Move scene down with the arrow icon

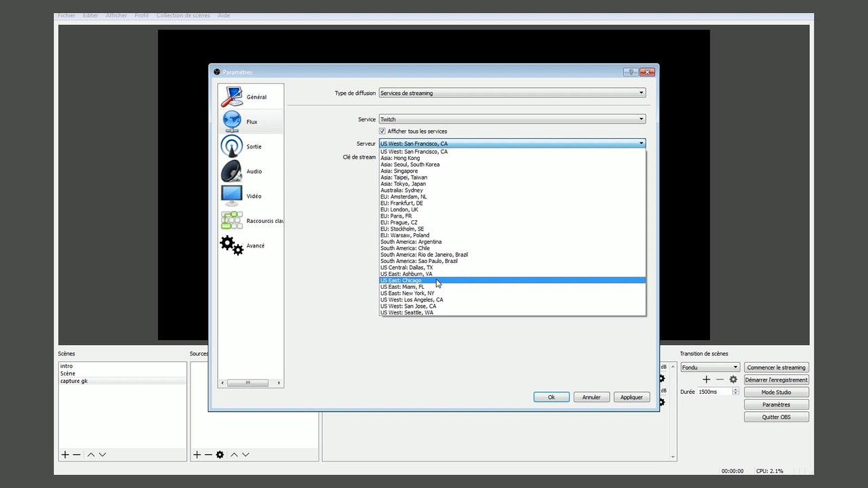(x=102, y=455)
